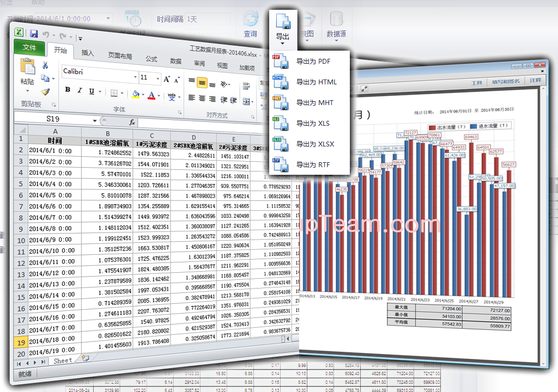
Task: Click the new sheet icon beside the Sheet tab
Action: (86, 358)
